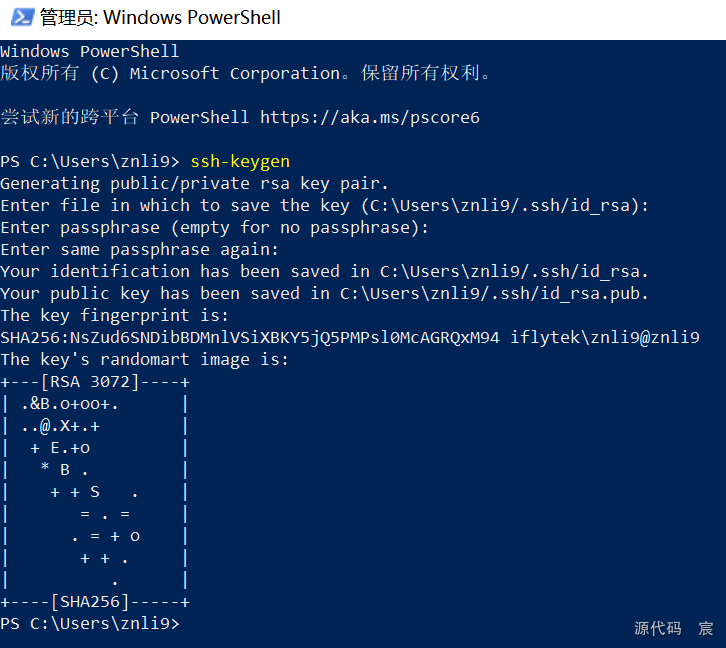Click the [SHA256] randomart footer
The height and width of the screenshot is (648, 726).
[x=95, y=601]
